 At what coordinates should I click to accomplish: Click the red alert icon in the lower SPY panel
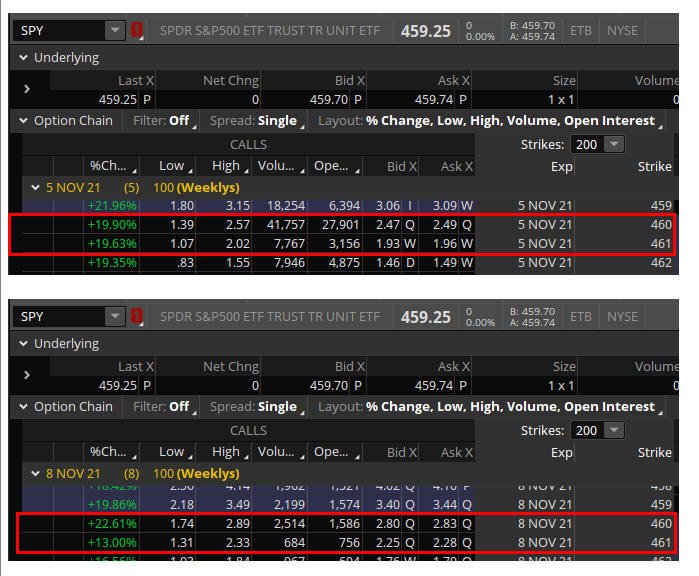click(x=136, y=317)
